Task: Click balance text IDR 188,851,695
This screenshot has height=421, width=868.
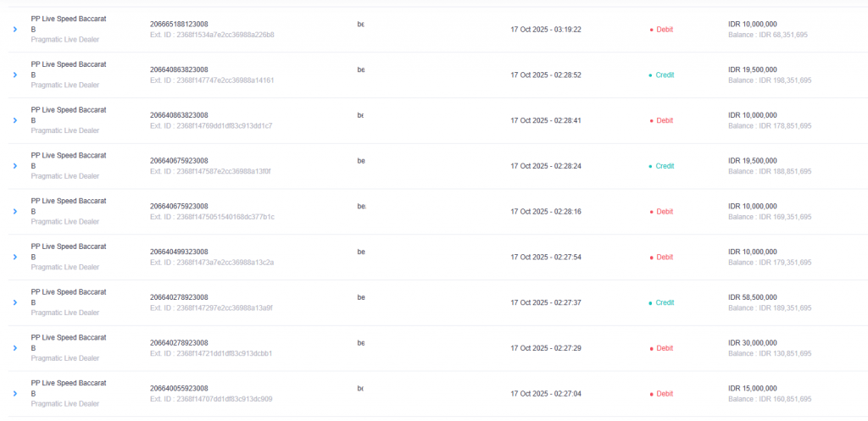Action: (770, 171)
